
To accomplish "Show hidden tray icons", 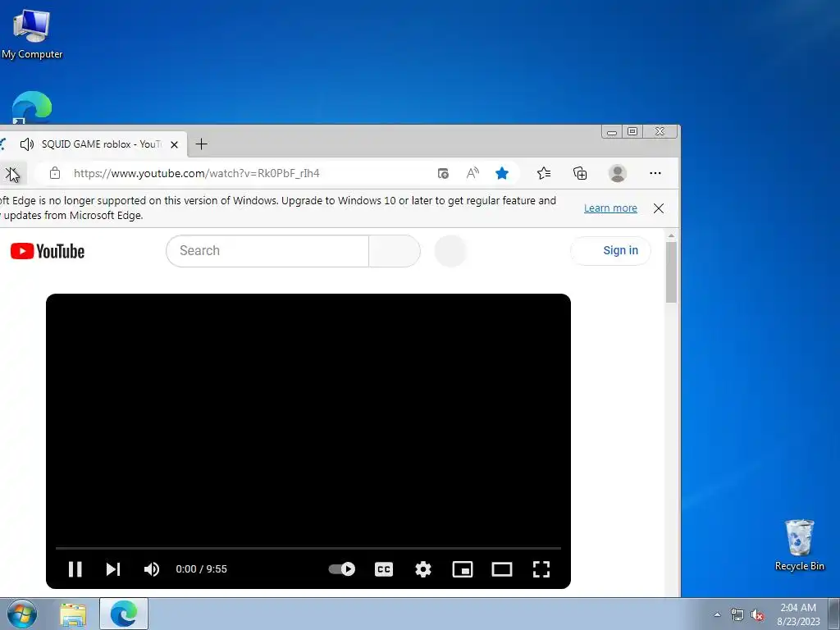I will [717, 615].
